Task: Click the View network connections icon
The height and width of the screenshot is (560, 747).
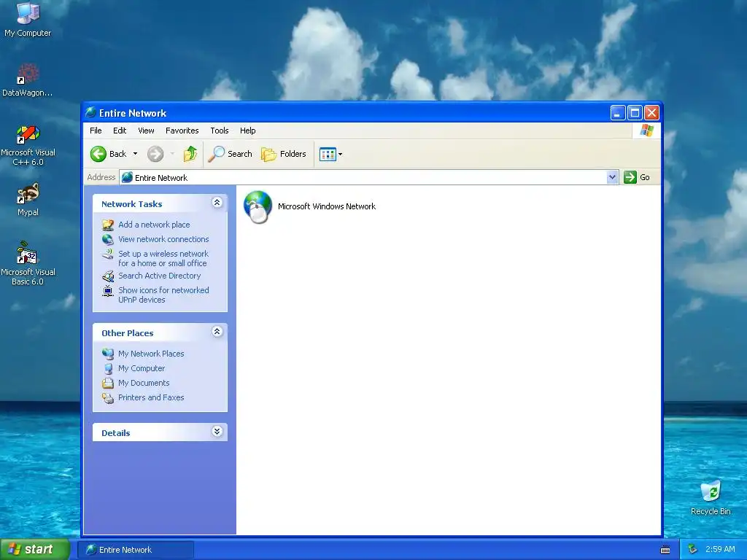Action: pos(108,239)
